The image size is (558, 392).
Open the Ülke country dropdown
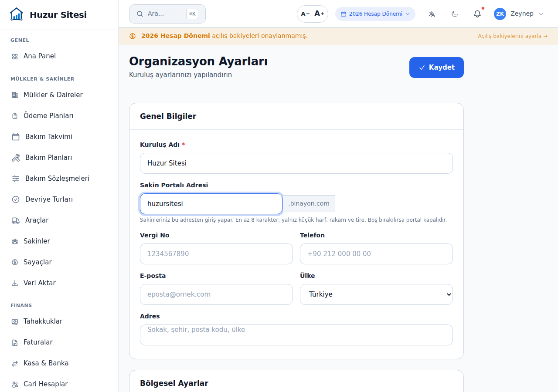[x=376, y=294]
